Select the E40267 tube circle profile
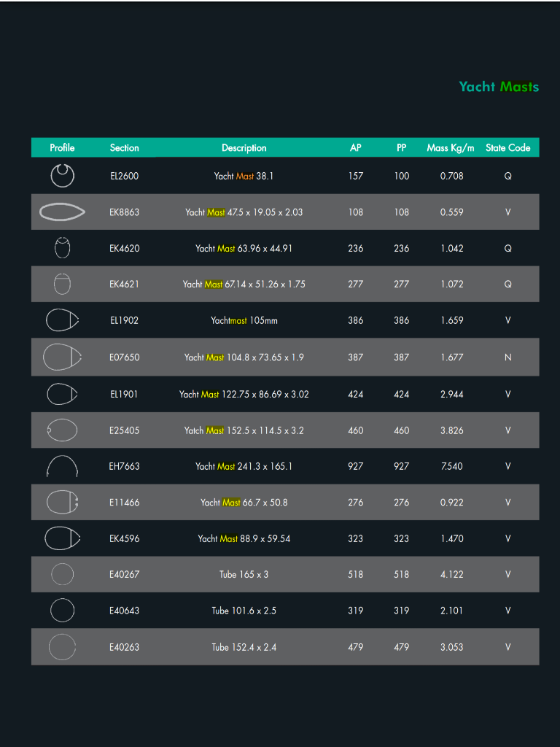The width and height of the screenshot is (560, 747). (x=63, y=574)
